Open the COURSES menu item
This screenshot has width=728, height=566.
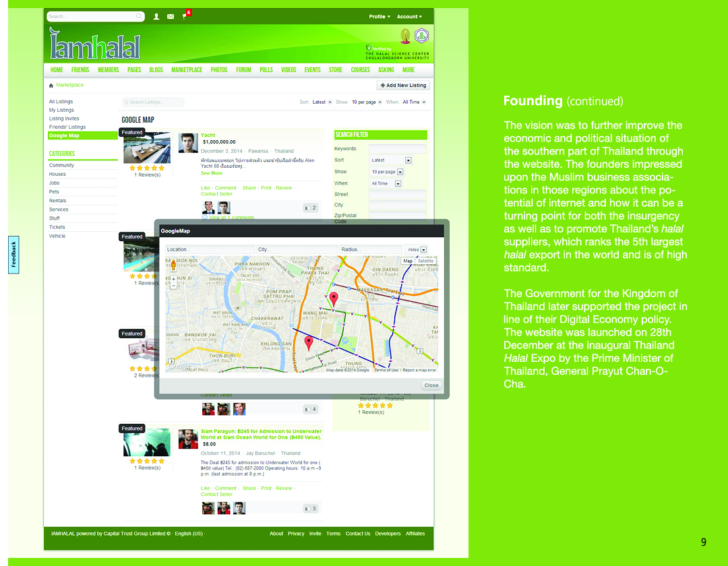point(360,70)
